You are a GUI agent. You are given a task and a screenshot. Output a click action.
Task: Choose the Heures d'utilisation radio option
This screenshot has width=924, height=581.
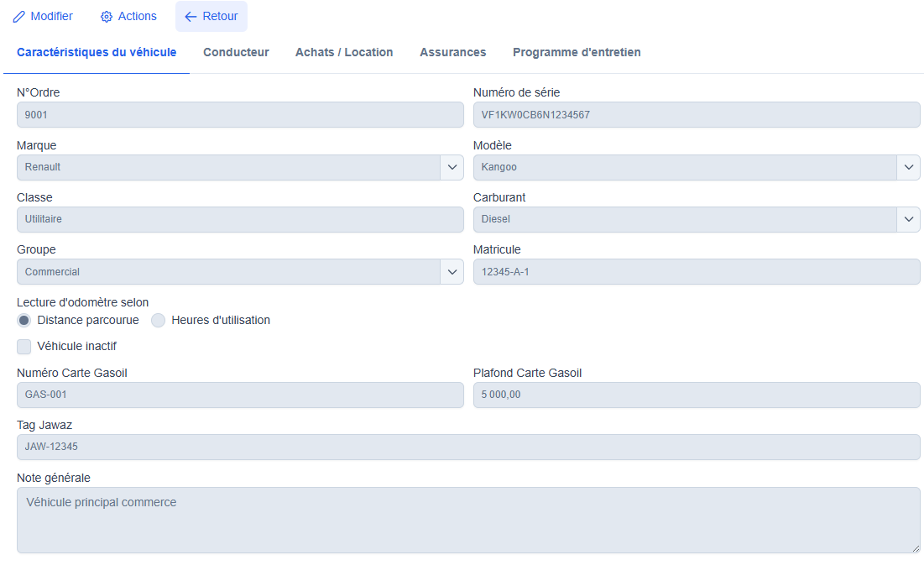point(159,321)
